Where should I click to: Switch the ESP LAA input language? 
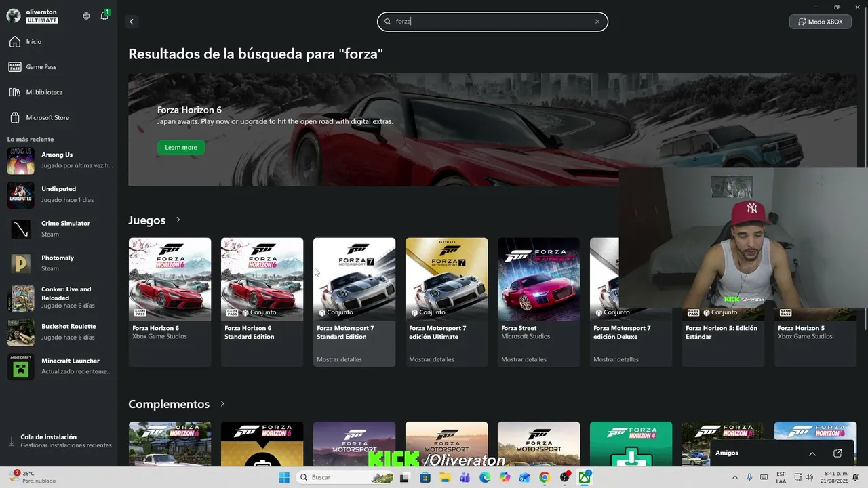782,477
